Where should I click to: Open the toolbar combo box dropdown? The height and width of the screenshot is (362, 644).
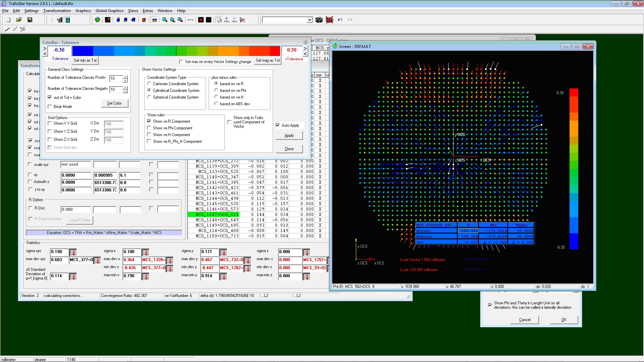tap(310, 20)
